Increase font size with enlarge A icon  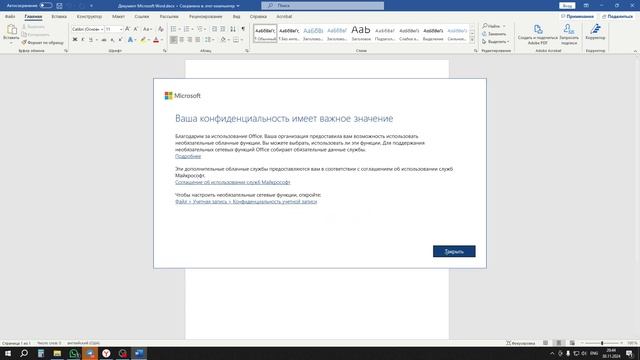pyautogui.click(x=127, y=29)
